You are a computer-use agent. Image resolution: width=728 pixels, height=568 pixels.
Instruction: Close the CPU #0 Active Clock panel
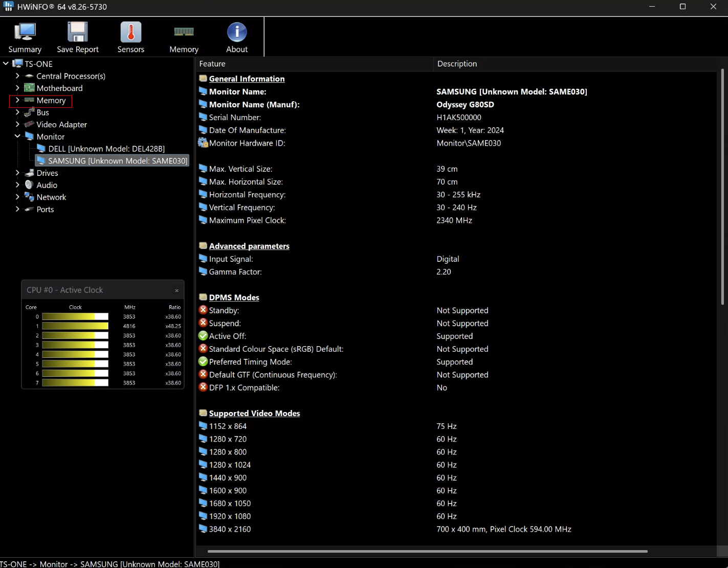[x=177, y=290]
